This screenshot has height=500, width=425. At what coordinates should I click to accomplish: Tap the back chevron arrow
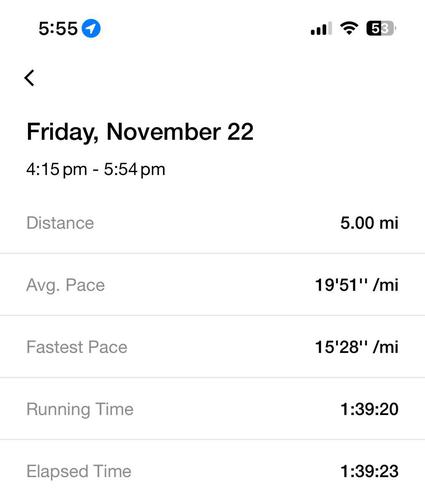(29, 78)
